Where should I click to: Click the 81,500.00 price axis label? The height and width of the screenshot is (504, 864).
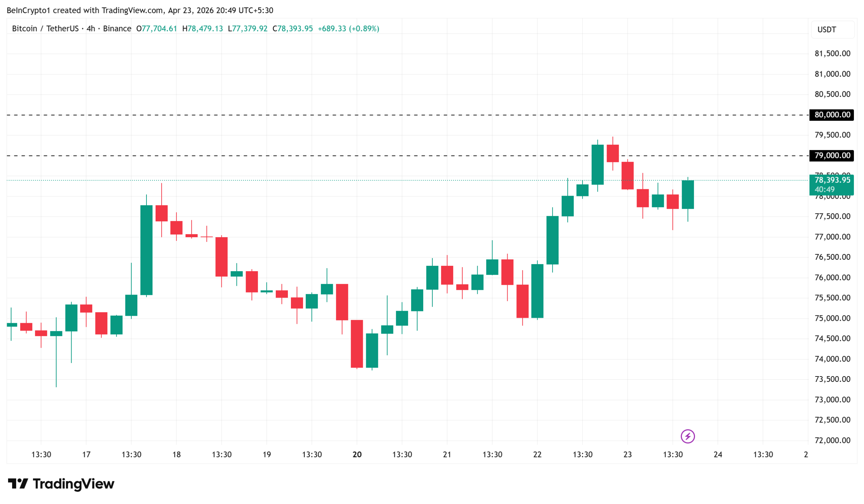[832, 53]
